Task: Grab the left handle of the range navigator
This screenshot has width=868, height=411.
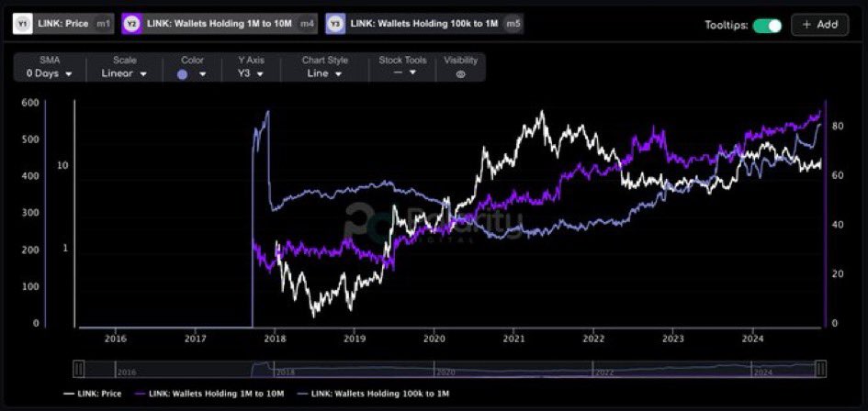Action: pyautogui.click(x=79, y=369)
